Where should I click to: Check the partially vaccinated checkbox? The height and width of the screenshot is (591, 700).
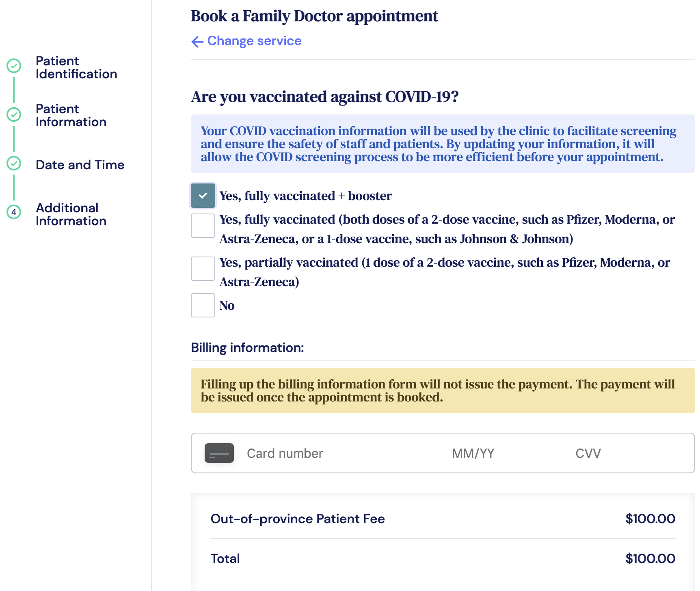(203, 269)
